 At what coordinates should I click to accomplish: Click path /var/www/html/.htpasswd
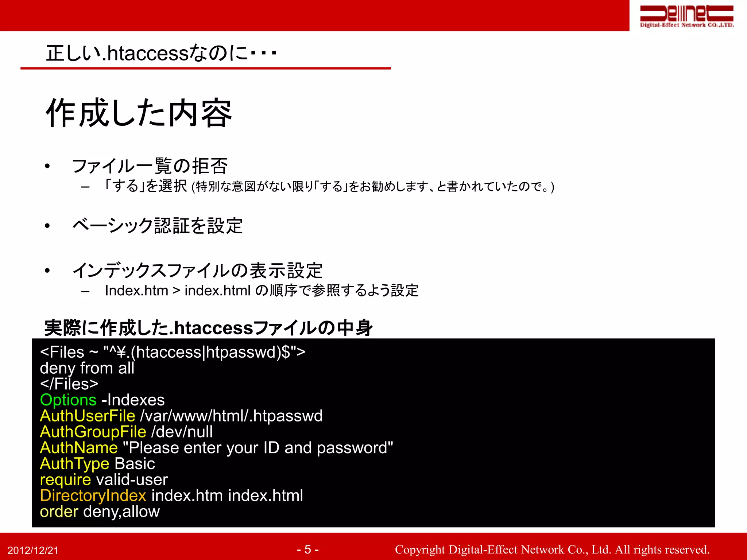(231, 416)
